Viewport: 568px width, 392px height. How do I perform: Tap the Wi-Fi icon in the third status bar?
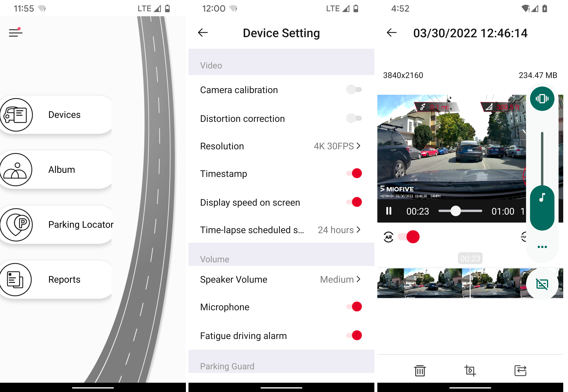click(x=525, y=9)
